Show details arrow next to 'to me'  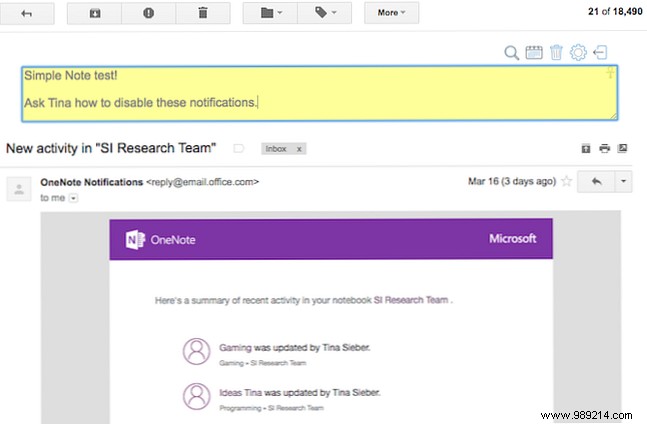[x=73, y=198]
